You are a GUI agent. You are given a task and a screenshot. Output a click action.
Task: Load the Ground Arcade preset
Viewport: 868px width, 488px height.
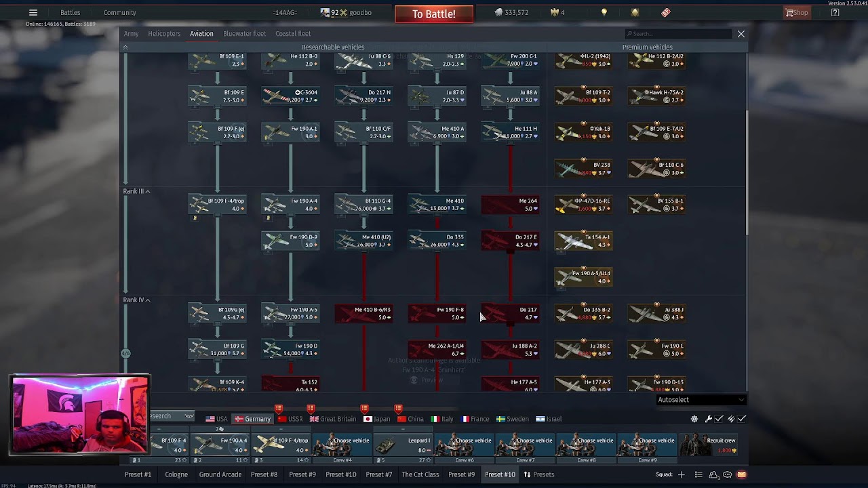[220, 474]
